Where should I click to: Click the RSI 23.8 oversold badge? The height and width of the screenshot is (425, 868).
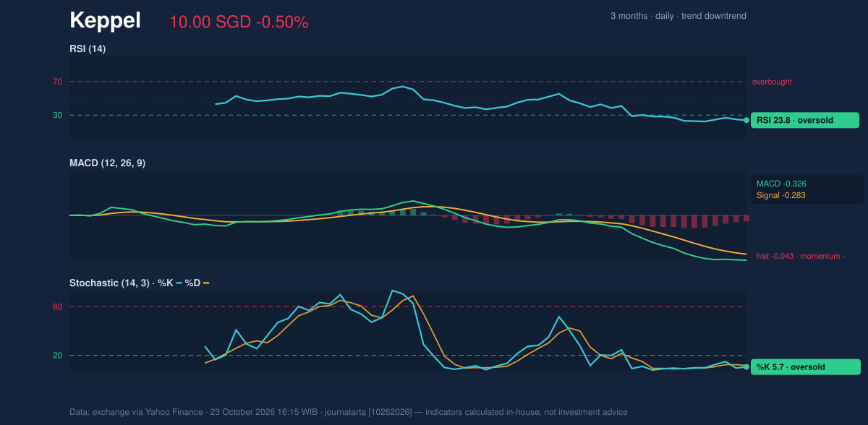point(805,121)
